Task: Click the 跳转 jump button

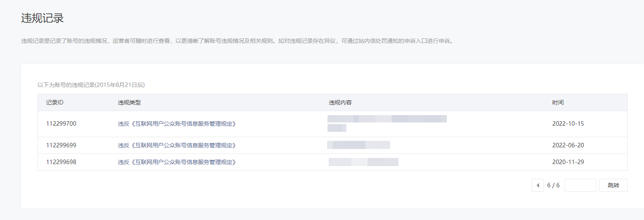Action: click(613, 185)
